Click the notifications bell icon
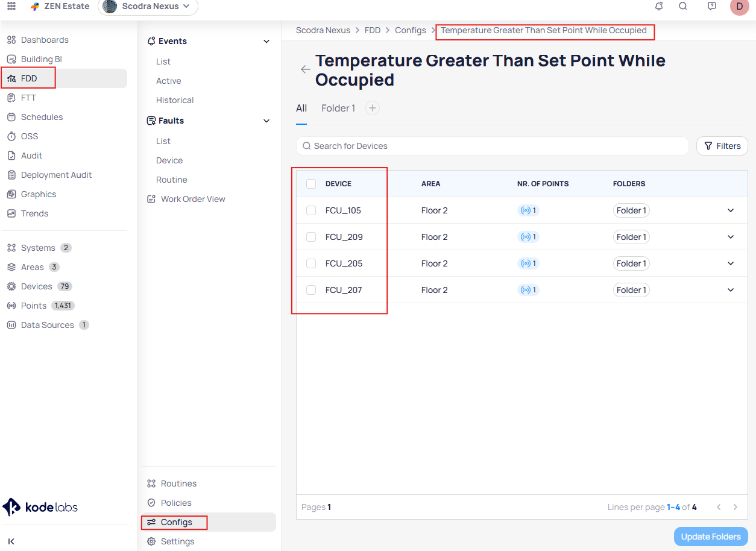The height and width of the screenshot is (551, 756). (x=659, y=6)
